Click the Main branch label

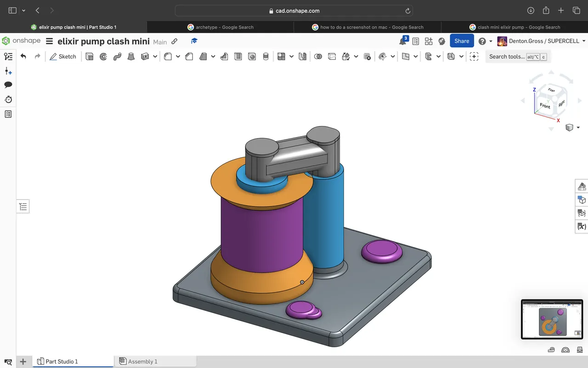click(x=160, y=42)
